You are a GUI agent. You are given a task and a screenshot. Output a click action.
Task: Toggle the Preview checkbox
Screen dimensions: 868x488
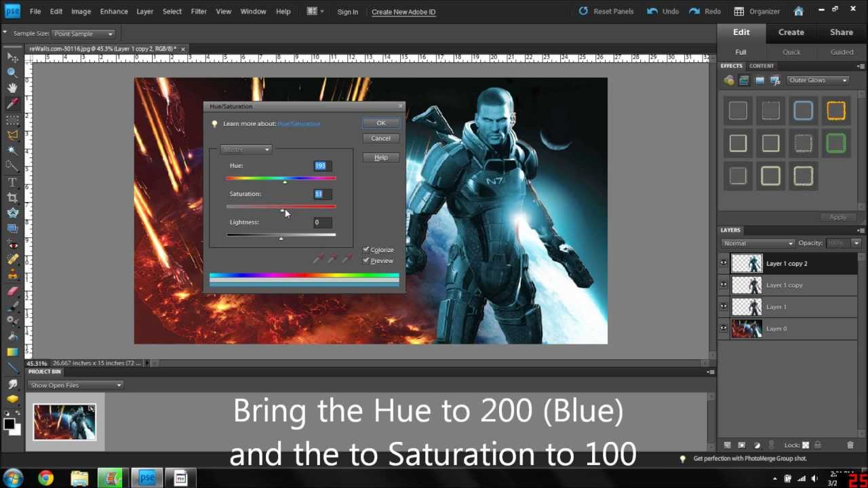[366, 260]
